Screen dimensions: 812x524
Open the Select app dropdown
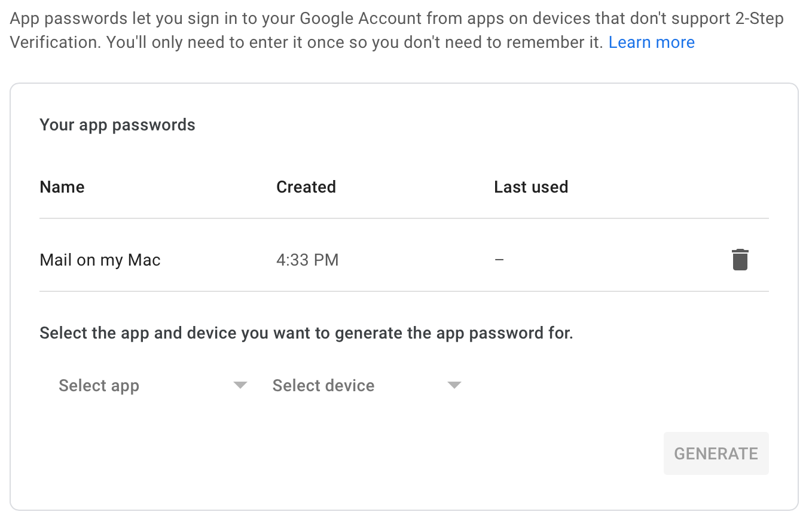tap(152, 386)
